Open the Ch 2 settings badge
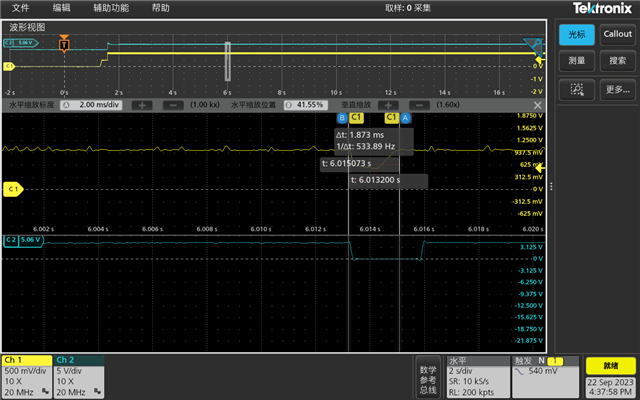 [78, 376]
